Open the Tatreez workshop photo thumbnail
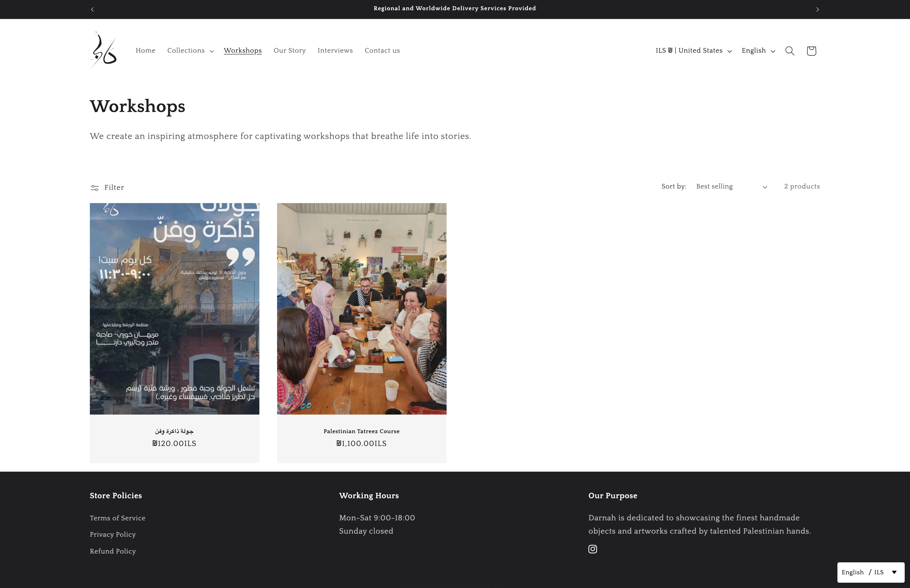 click(361, 309)
